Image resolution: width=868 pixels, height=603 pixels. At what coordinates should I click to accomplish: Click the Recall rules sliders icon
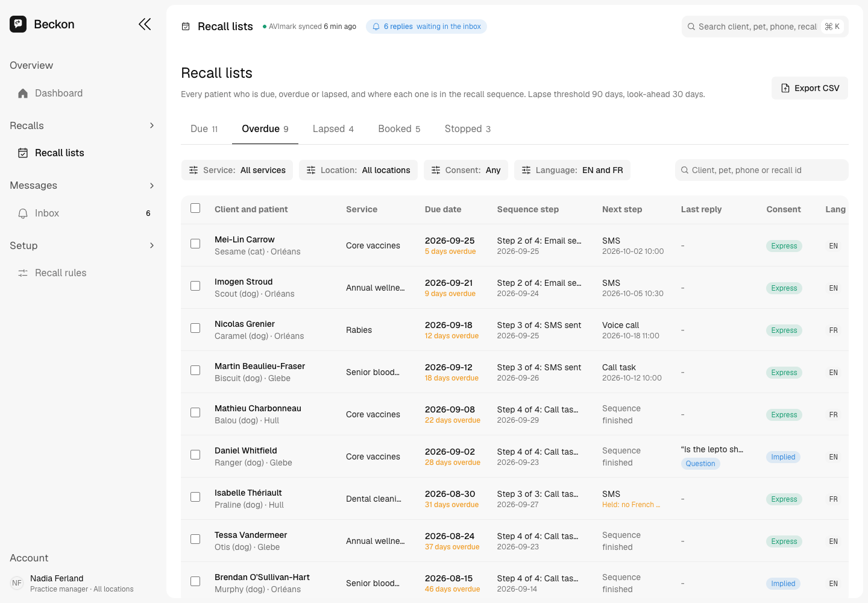coord(23,273)
